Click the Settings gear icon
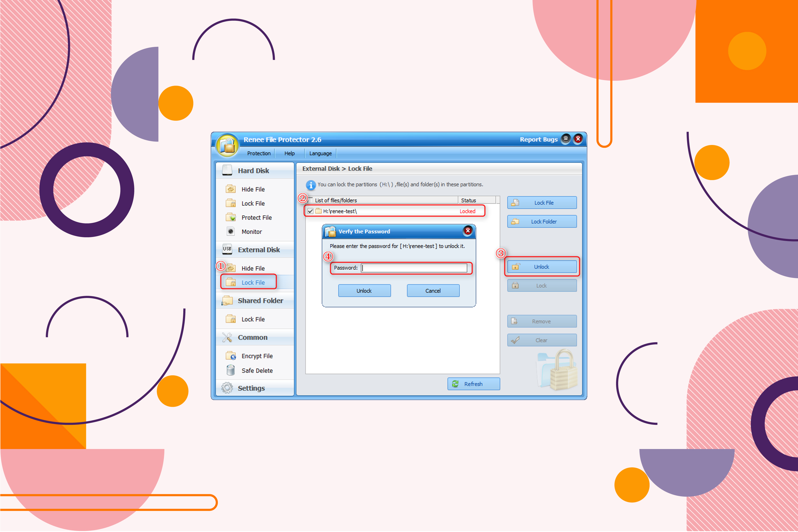The image size is (798, 532). pyautogui.click(x=227, y=388)
